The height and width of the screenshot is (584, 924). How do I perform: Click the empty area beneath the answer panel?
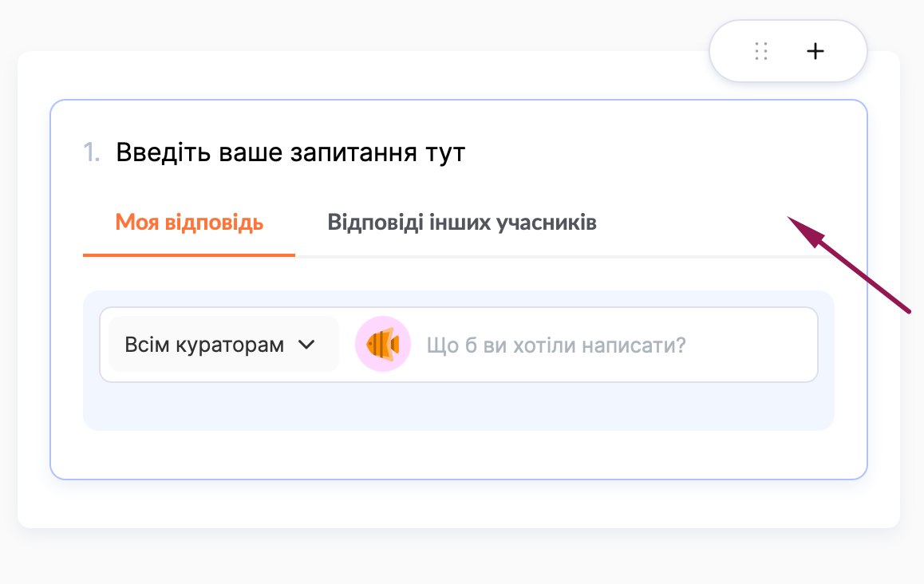[459, 455]
